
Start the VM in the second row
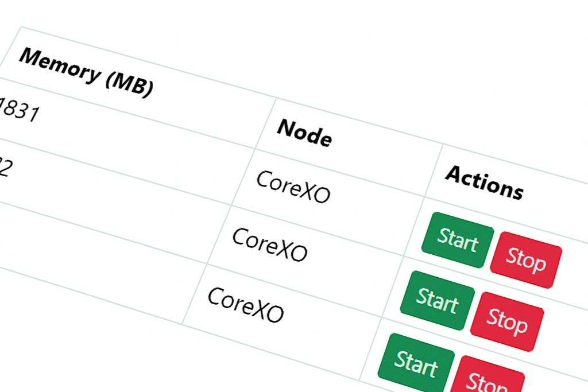[x=438, y=301]
